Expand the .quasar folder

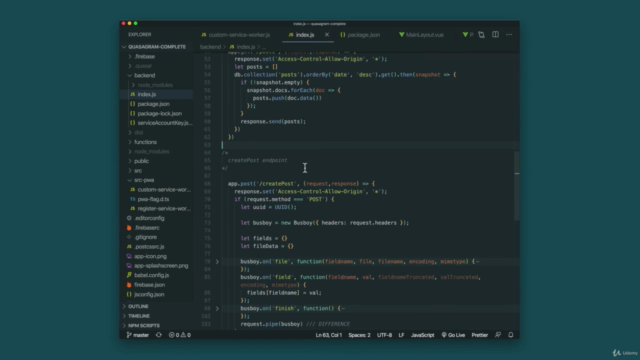pyautogui.click(x=143, y=66)
